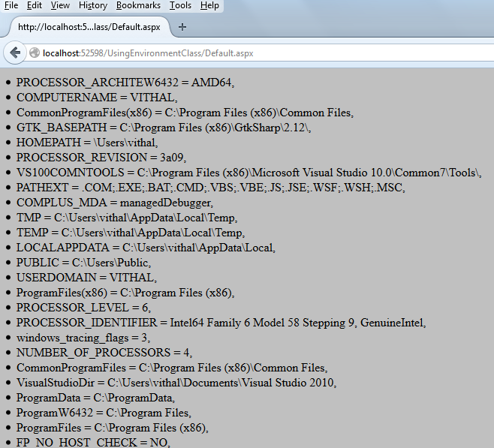The height and width of the screenshot is (448, 494).
Task: Click the GTK_BASEPATH entry
Action: [x=164, y=128]
